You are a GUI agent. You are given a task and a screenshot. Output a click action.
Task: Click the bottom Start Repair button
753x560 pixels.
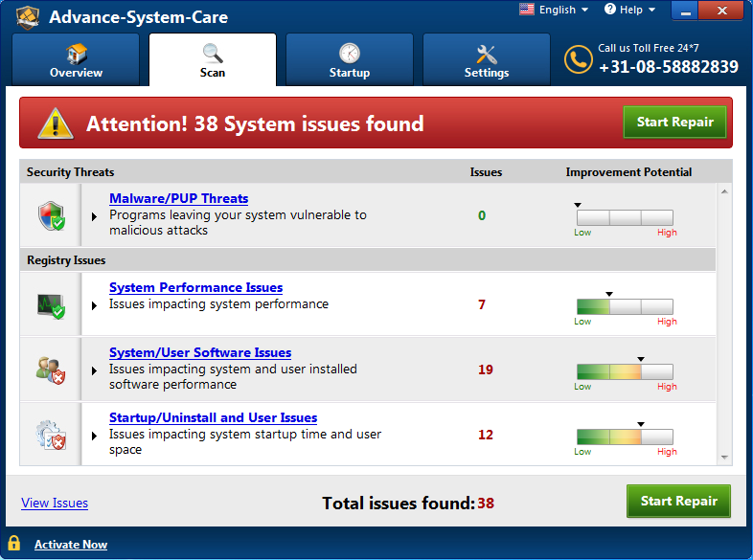678,501
